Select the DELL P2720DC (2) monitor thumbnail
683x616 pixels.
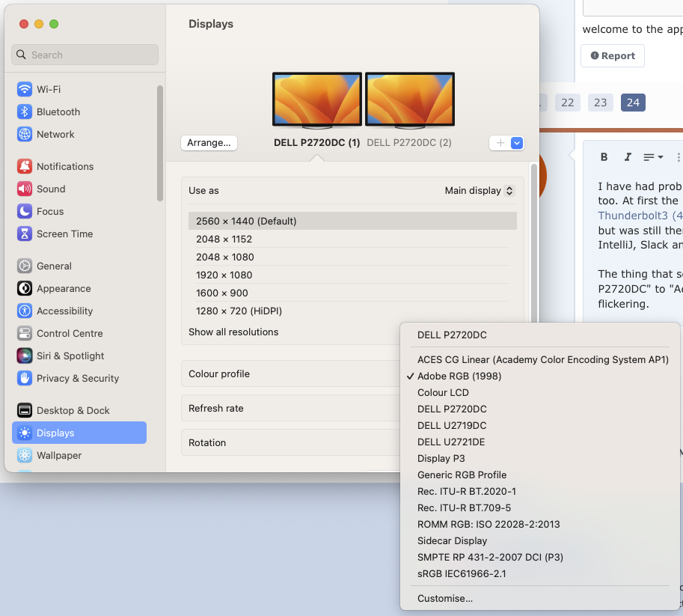409,101
